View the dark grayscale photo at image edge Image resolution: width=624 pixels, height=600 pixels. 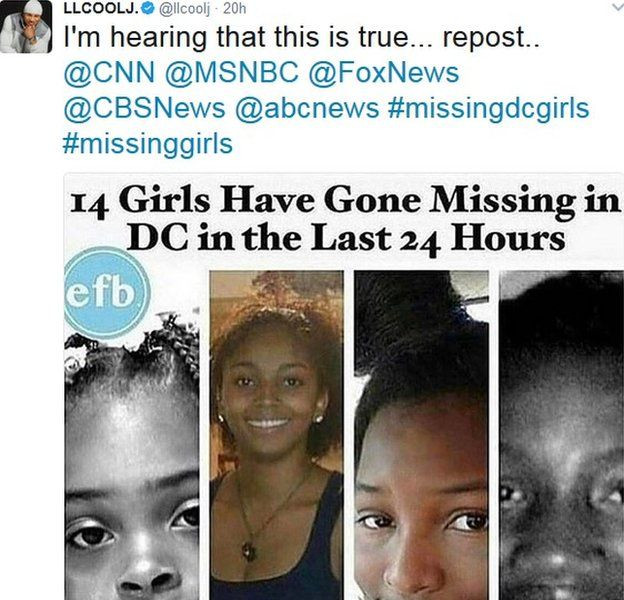click(x=562, y=435)
